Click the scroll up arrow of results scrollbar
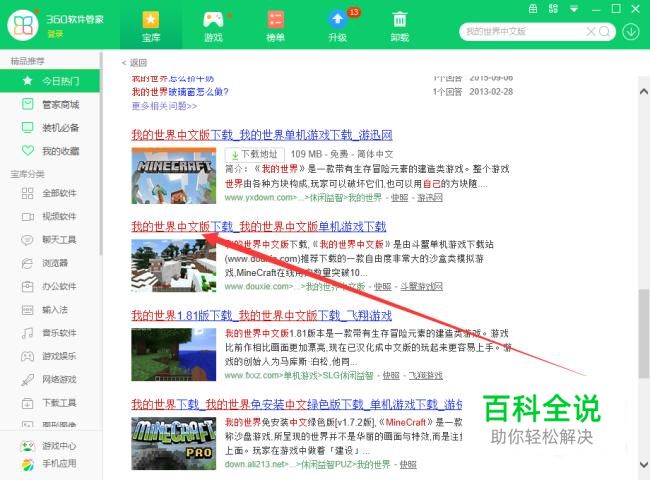The image size is (650, 480). point(644,92)
